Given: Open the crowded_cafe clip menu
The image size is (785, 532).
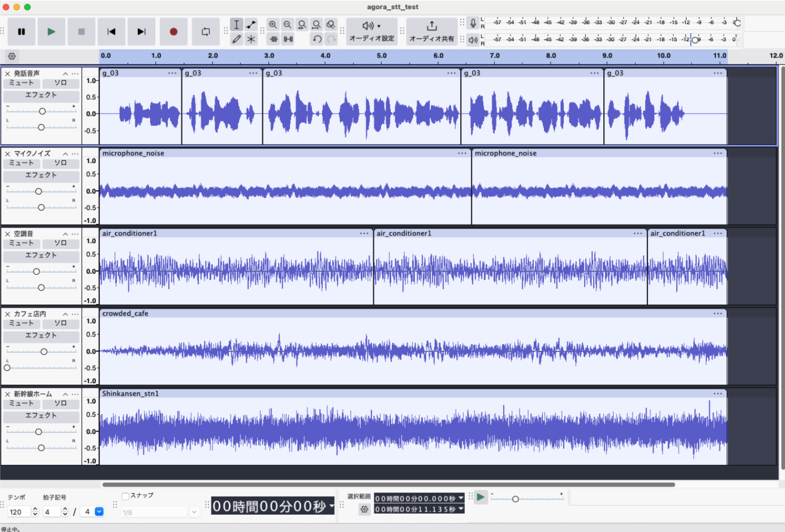Looking at the screenshot, I should click(x=718, y=313).
